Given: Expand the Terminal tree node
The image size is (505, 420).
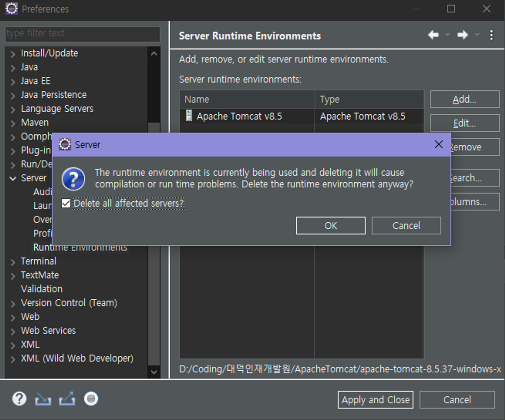Looking at the screenshot, I should tap(13, 262).
